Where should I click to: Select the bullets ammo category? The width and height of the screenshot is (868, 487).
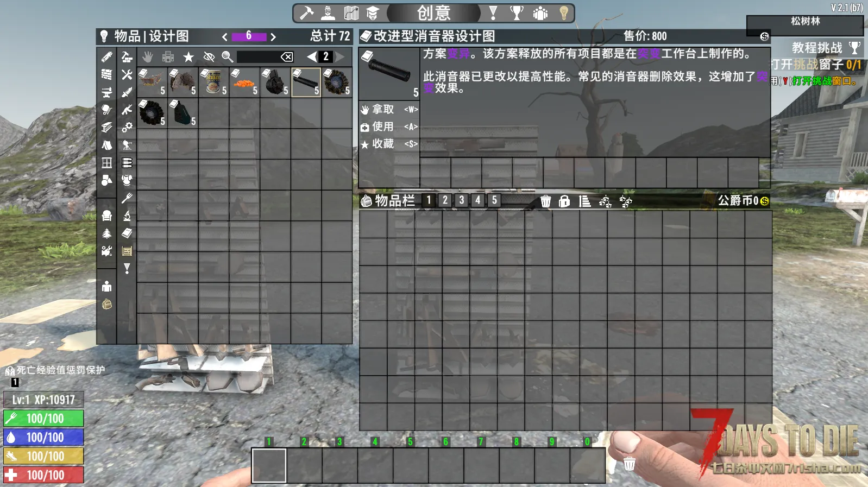coord(127,163)
